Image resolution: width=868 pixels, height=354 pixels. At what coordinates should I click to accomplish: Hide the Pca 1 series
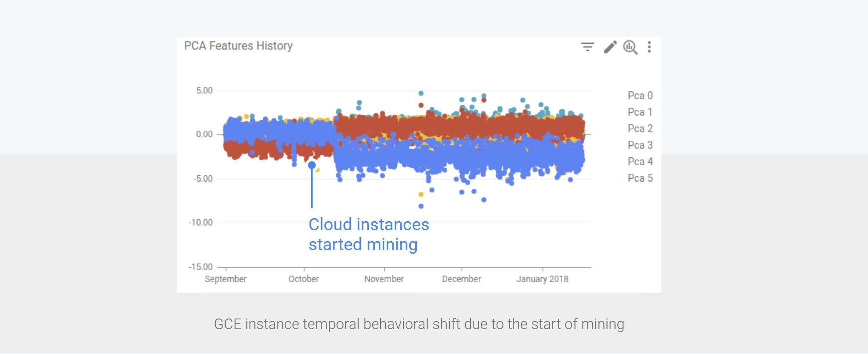point(640,112)
